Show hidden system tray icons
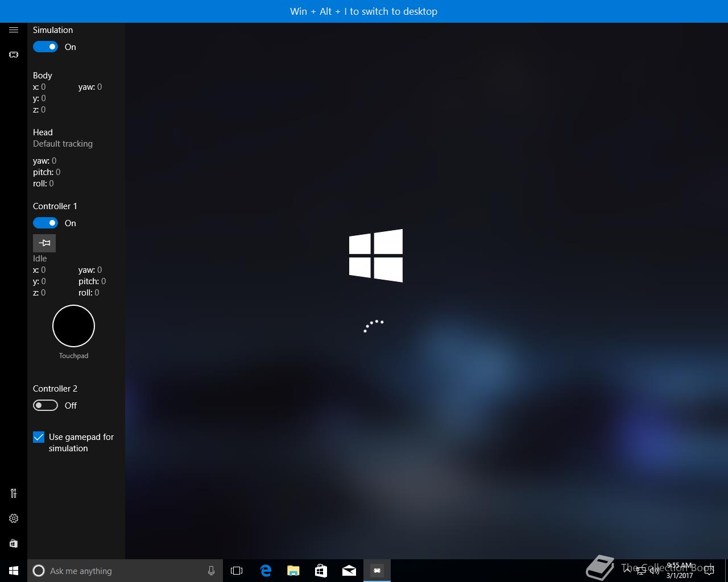This screenshot has width=728, height=582. pos(627,571)
